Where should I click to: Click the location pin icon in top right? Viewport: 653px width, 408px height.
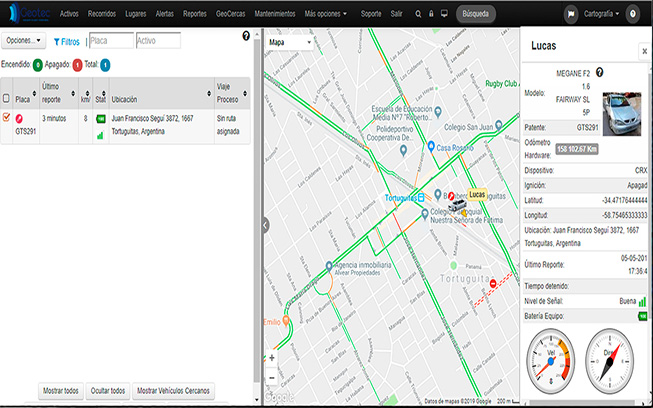pyautogui.click(x=631, y=14)
